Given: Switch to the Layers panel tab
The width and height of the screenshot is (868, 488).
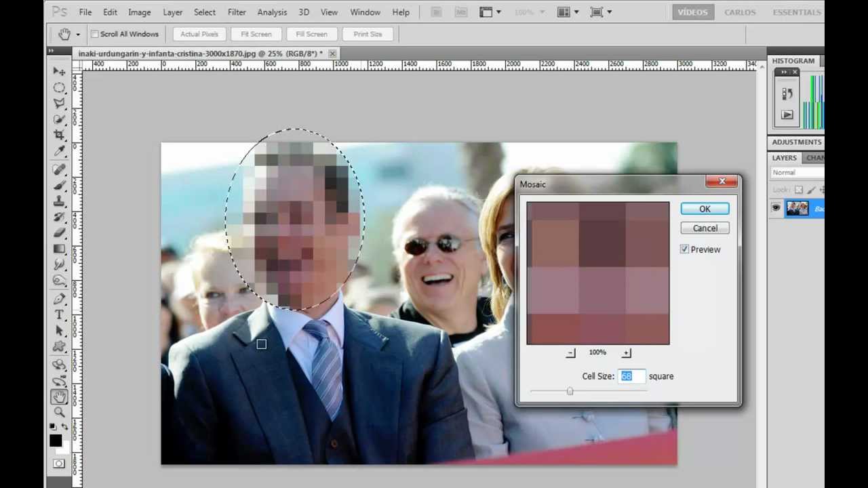Looking at the screenshot, I should tap(784, 158).
